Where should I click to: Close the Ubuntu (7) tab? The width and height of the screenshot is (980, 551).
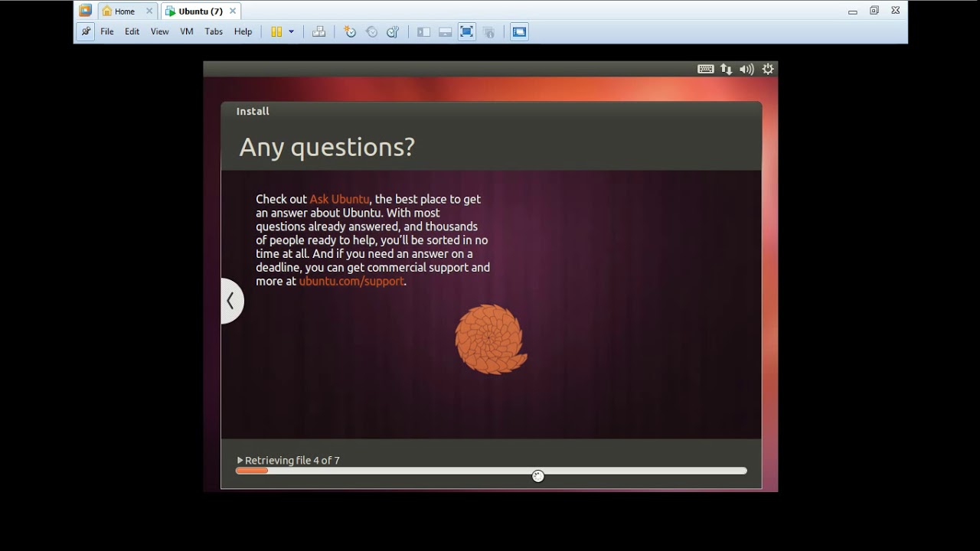click(233, 11)
